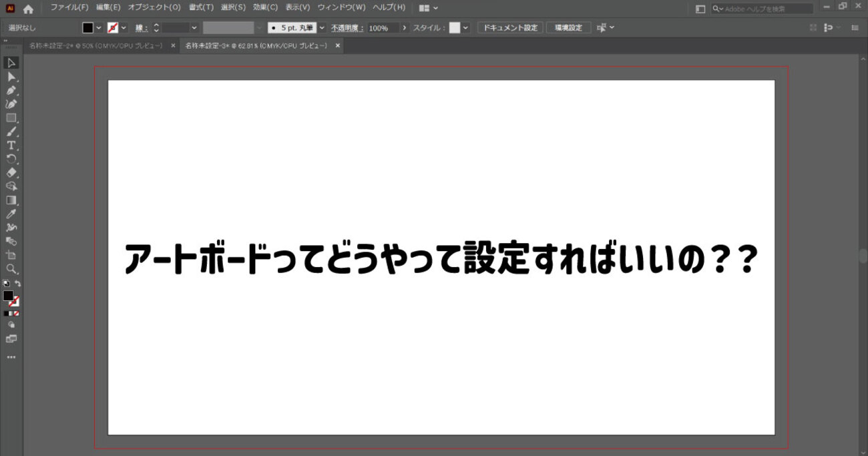The image size is (868, 456).
Task: Select the Direct Selection tool
Action: click(11, 77)
